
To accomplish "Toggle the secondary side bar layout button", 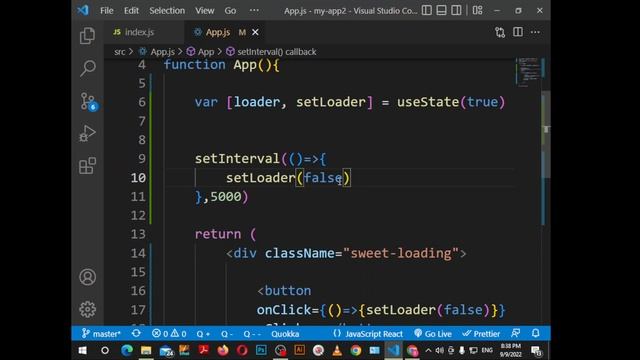I will point(456,11).
